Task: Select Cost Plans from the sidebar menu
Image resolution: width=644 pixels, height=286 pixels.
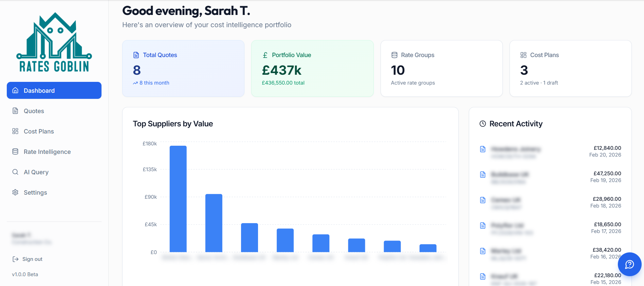Action: click(38, 131)
